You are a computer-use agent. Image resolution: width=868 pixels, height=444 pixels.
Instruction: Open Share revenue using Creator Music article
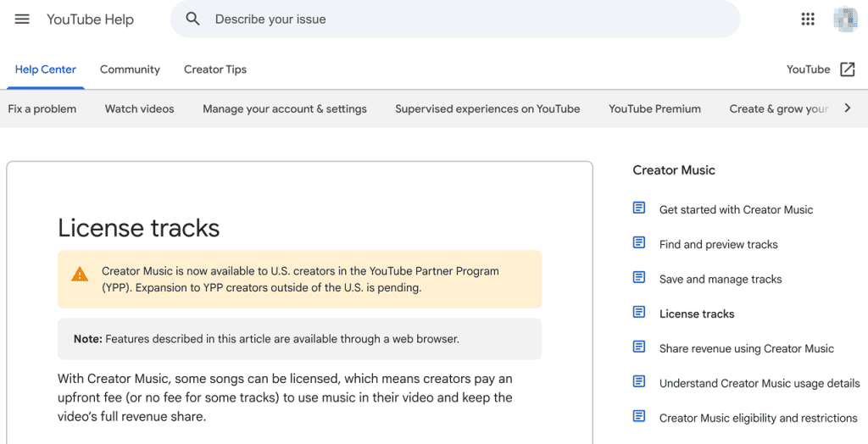(747, 349)
